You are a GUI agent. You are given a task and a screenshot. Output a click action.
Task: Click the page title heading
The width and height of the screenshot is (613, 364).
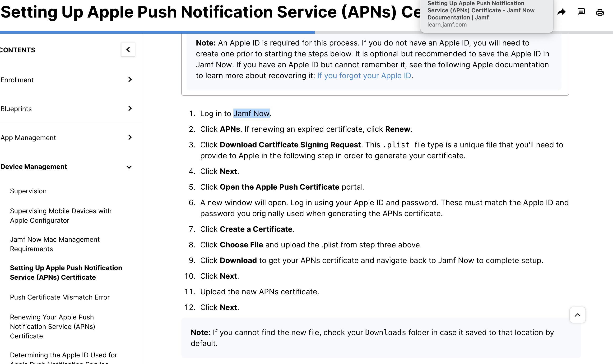[211, 12]
